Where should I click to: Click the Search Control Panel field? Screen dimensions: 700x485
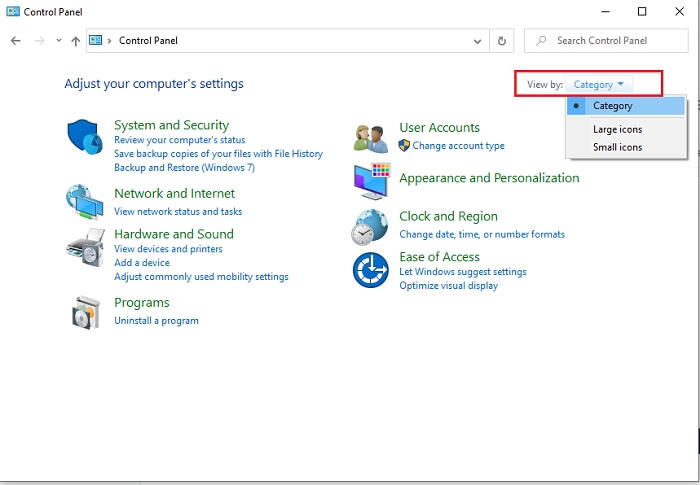606,41
